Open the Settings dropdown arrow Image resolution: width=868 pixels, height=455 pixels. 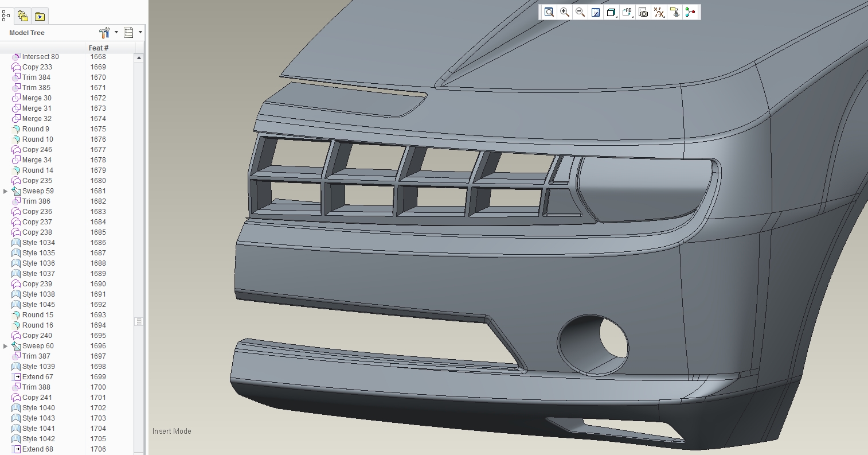click(116, 33)
